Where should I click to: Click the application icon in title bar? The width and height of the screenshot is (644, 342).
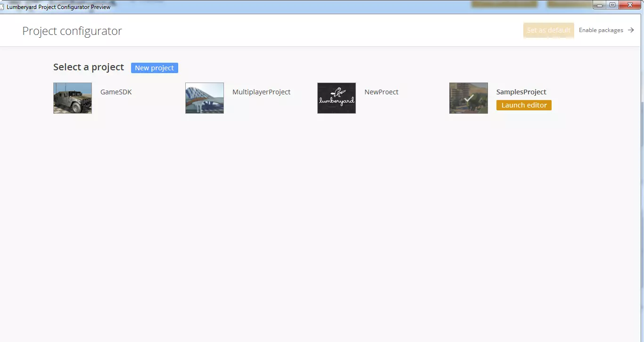coord(2,7)
